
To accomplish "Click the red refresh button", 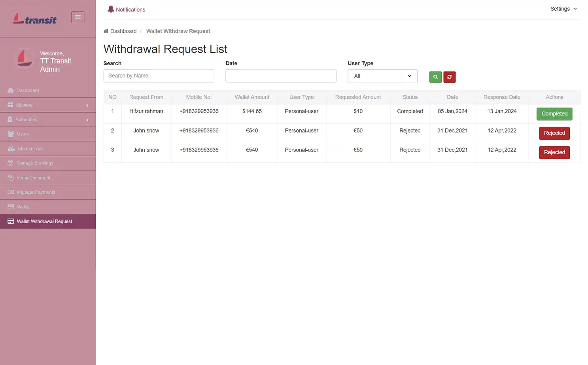I will tap(449, 77).
